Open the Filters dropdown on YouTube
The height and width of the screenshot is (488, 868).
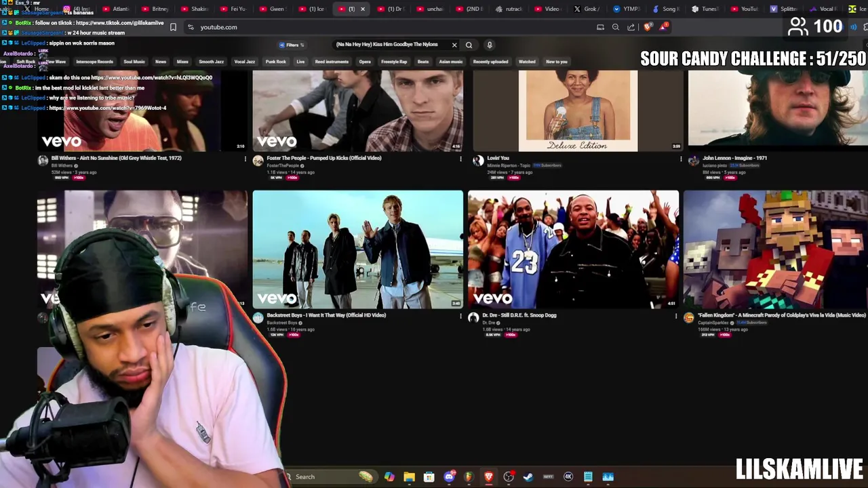point(292,45)
